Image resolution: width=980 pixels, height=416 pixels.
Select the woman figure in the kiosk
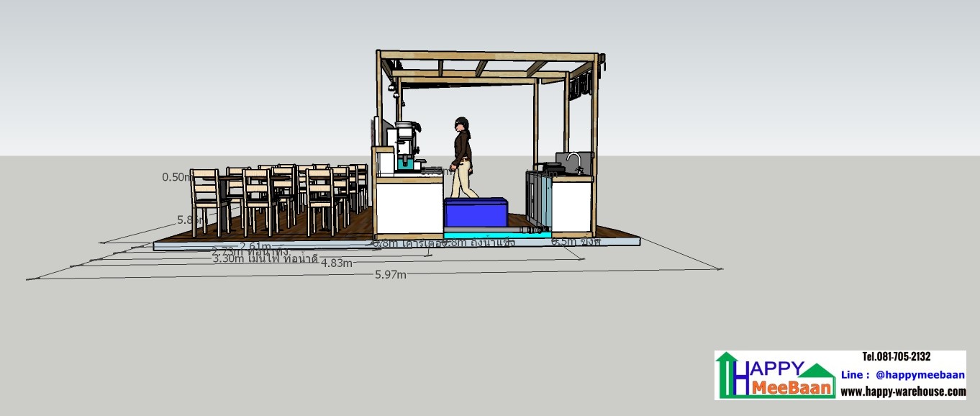click(x=463, y=157)
